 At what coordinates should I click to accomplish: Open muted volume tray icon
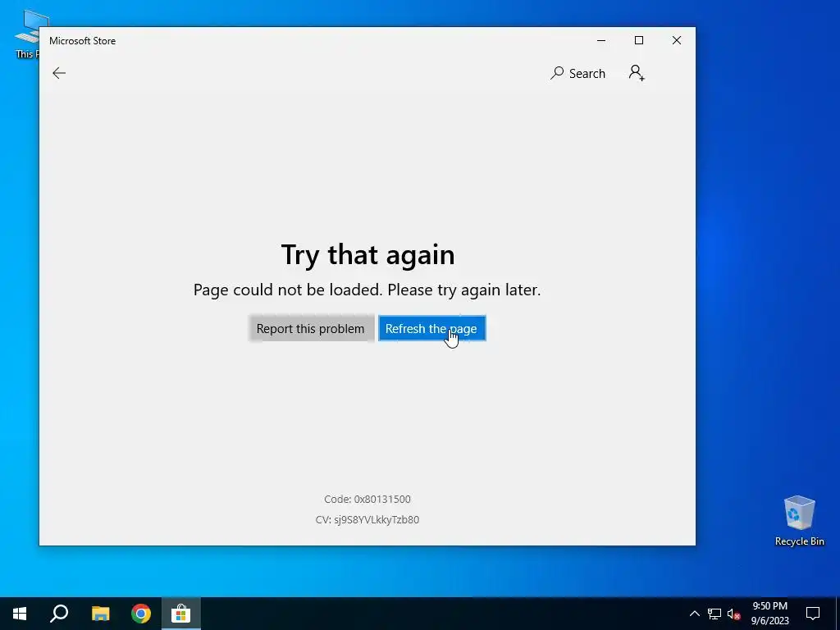coord(734,614)
